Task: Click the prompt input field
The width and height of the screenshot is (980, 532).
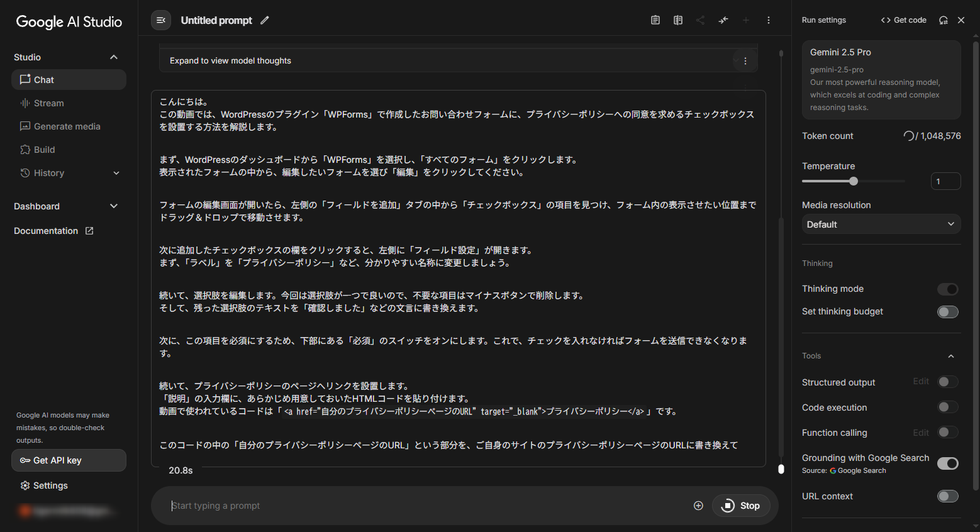Action: [x=428, y=506]
